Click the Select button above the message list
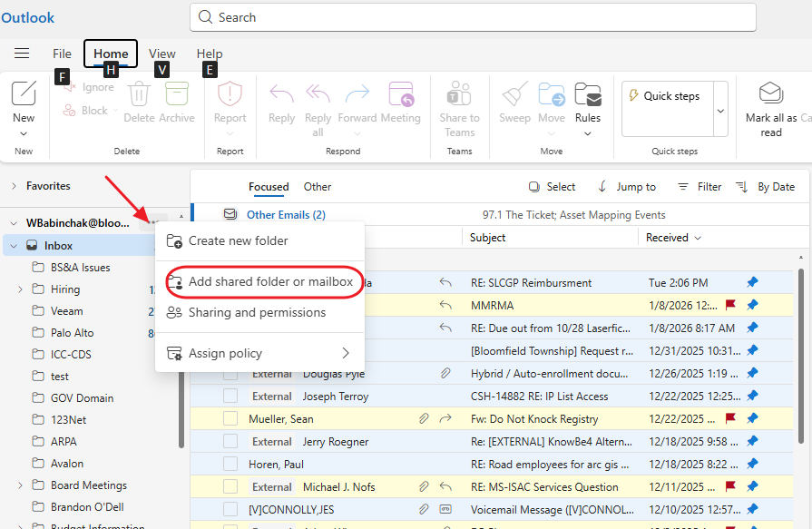812x529 pixels. click(x=552, y=186)
